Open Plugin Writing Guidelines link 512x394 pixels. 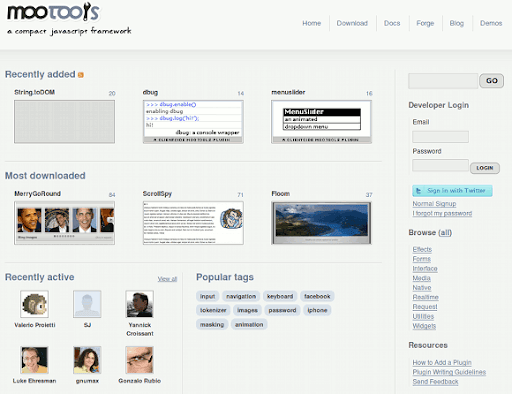[x=449, y=372]
